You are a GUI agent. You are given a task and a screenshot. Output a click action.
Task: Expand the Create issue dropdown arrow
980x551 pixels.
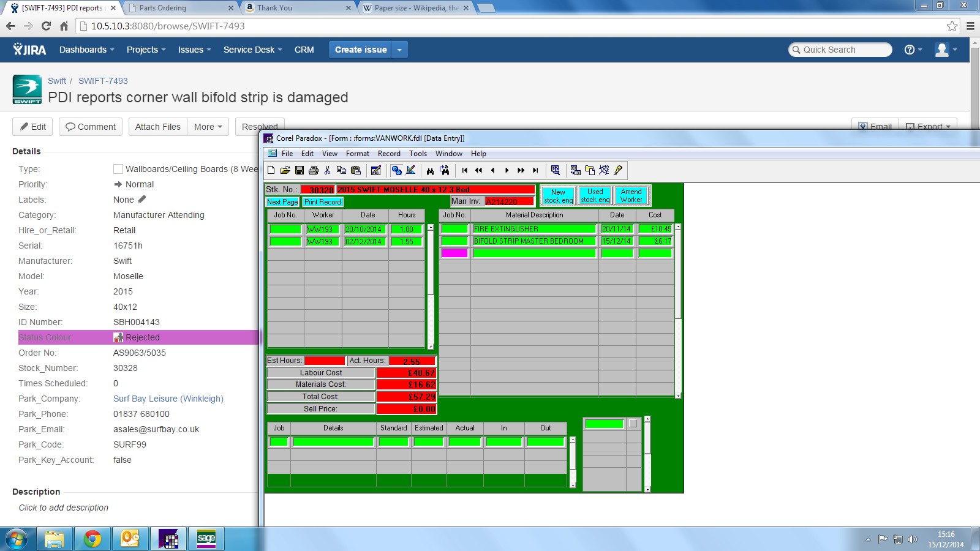[399, 50]
